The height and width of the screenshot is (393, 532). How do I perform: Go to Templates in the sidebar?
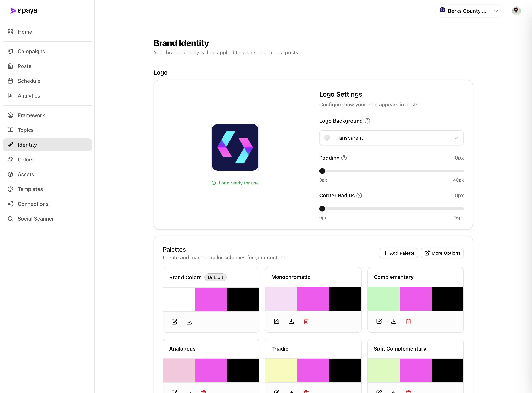[x=30, y=189]
